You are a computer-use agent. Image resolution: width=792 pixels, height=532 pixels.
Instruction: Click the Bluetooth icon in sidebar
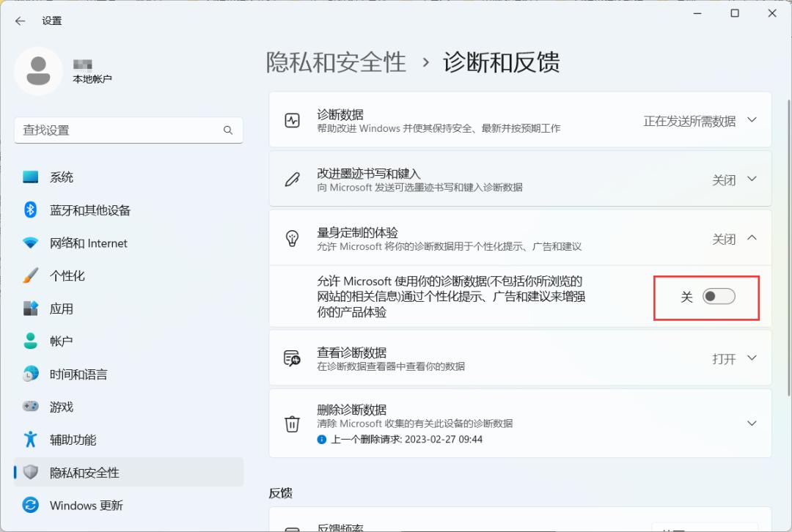coord(30,210)
